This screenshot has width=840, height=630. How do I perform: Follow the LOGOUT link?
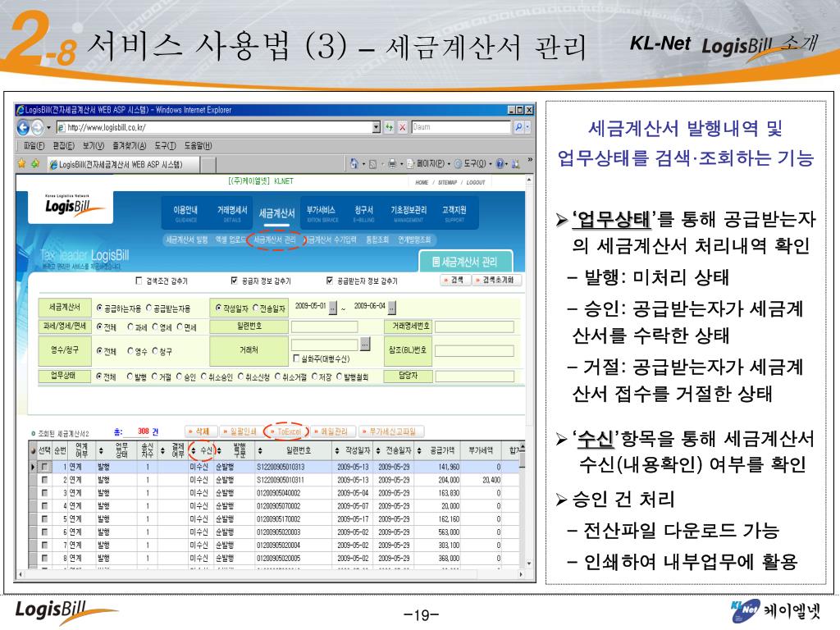click(x=475, y=183)
